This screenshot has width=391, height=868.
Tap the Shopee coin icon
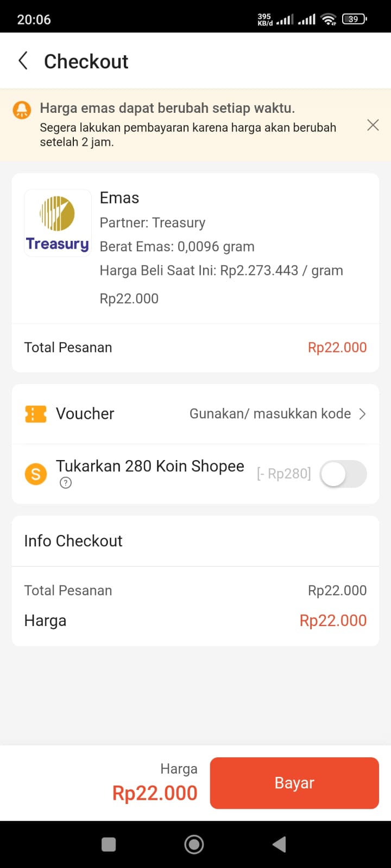click(36, 474)
